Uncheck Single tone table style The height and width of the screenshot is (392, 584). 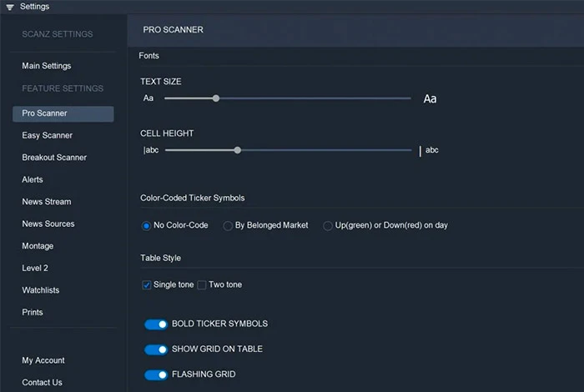[x=147, y=284]
